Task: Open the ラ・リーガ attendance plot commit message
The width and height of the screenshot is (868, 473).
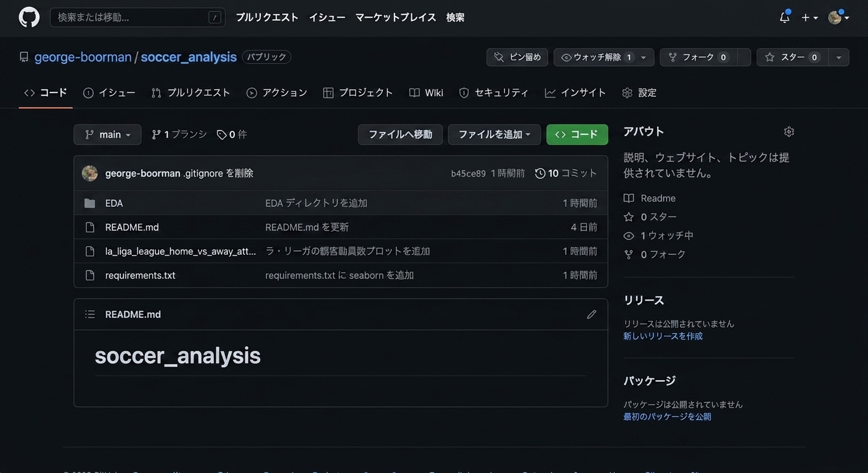Action: (348, 251)
